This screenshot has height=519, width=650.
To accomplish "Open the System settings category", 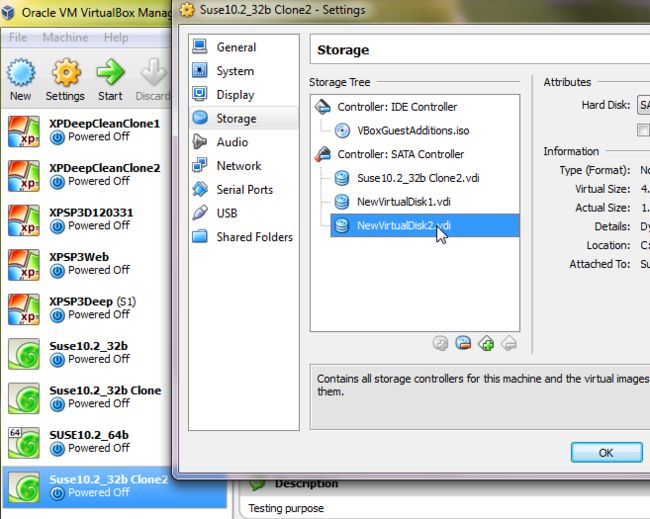I will pyautogui.click(x=243, y=71).
